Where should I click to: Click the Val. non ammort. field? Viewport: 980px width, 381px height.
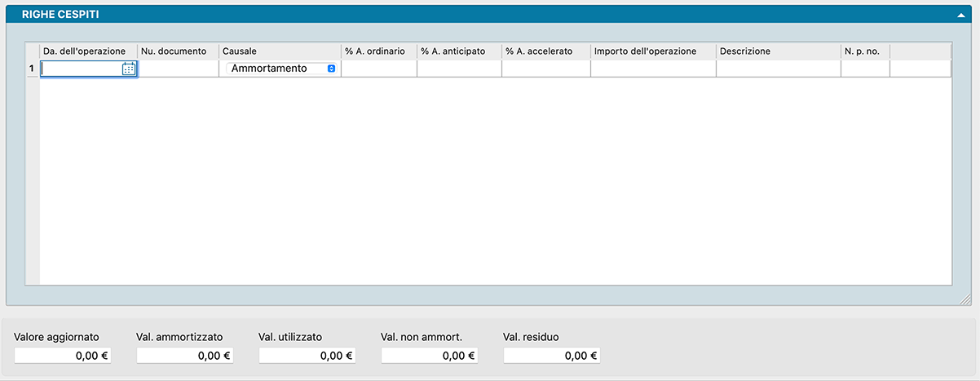coord(430,356)
